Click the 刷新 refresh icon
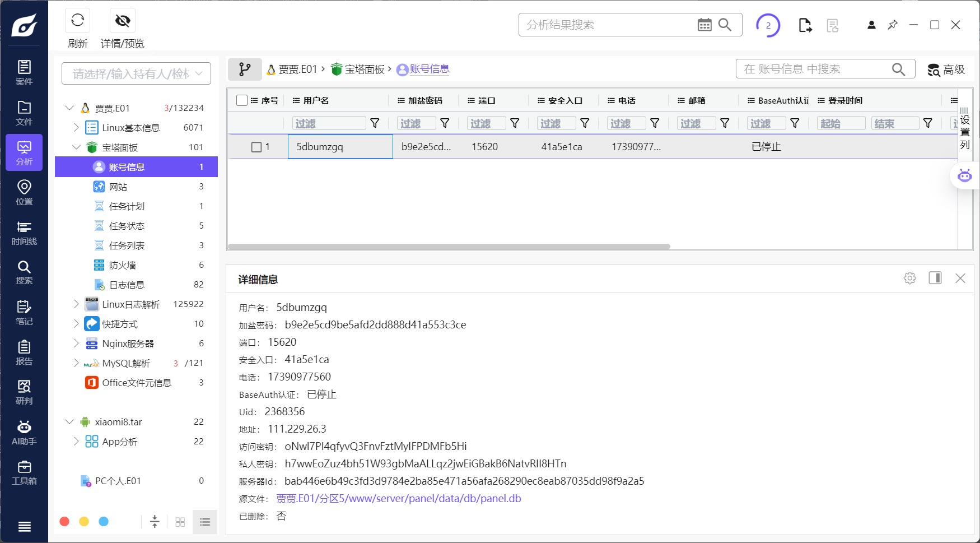 78,21
